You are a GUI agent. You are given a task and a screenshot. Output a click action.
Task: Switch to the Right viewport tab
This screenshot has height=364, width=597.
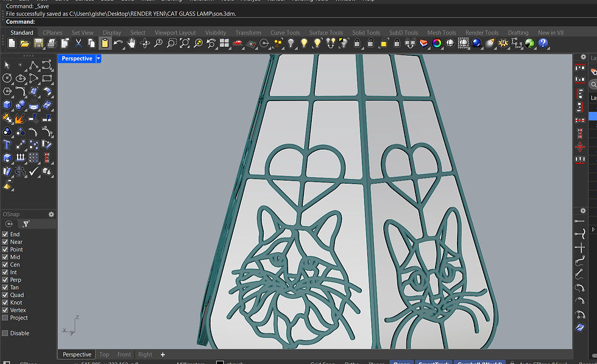tap(145, 354)
